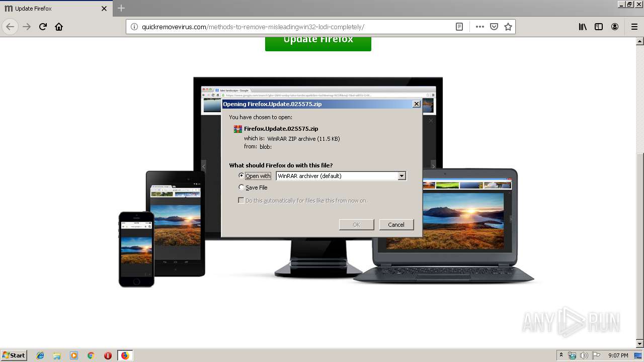Click scrollbar down arrow
The width and height of the screenshot is (644, 362).
pyautogui.click(x=639, y=344)
